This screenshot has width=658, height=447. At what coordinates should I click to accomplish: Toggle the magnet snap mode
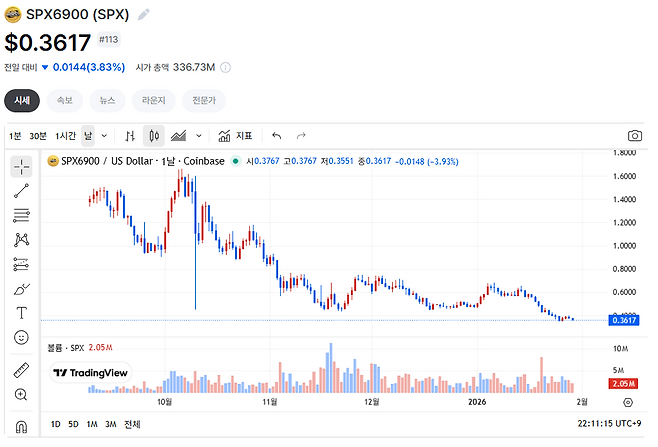click(21, 425)
